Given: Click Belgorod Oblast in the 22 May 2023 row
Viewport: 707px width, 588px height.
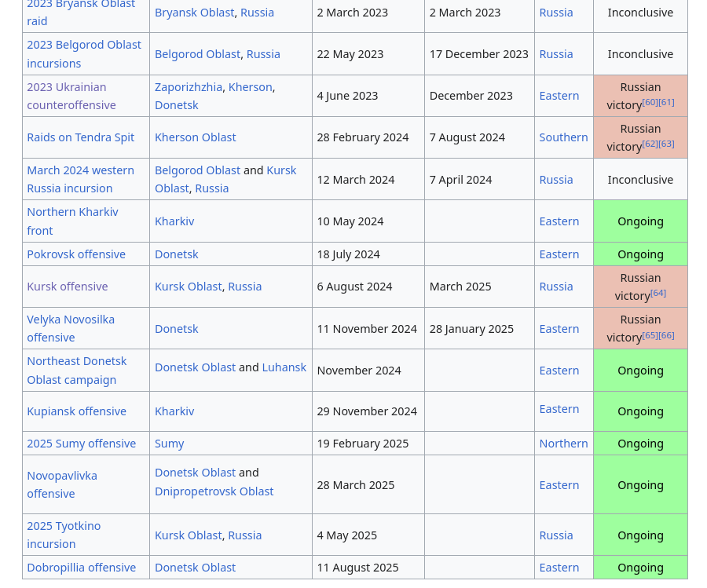Looking at the screenshot, I should (197, 54).
